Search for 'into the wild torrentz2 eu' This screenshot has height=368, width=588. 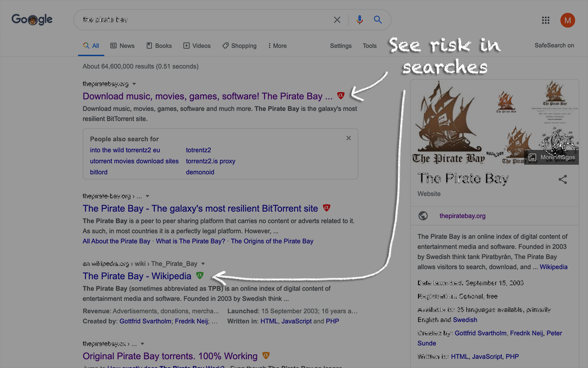(125, 150)
